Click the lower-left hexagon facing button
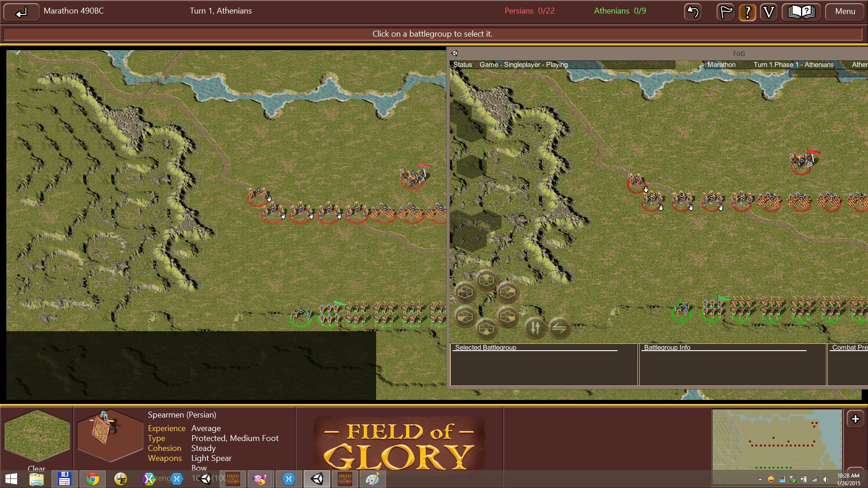The width and height of the screenshot is (868, 488). (465, 317)
